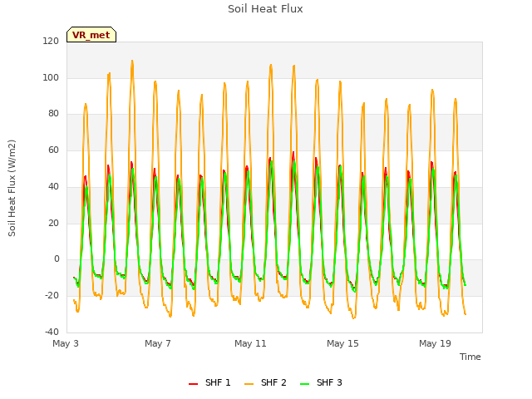Viewport: 532px width, 399px height.
Task: Click the 80 y-axis tick label
Action: pos(53,114)
